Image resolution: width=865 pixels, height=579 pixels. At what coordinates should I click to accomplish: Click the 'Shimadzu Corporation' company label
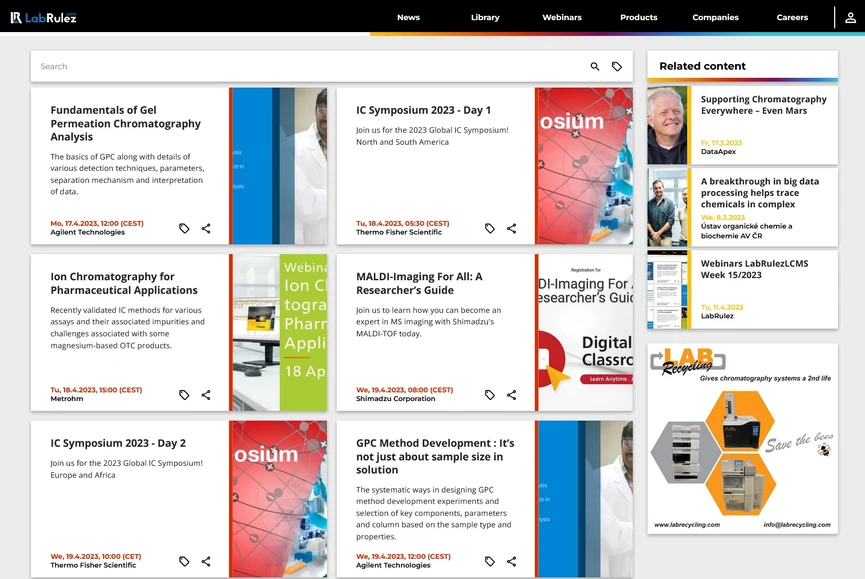click(396, 399)
